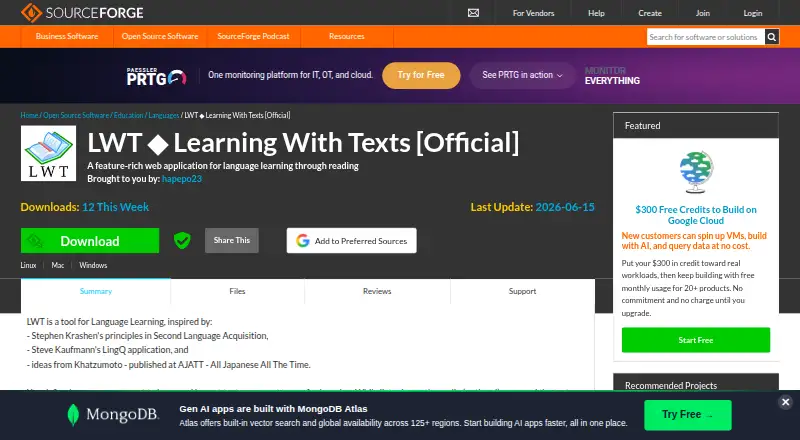
Task: Open the Education breadcrumb link
Action: [129, 115]
